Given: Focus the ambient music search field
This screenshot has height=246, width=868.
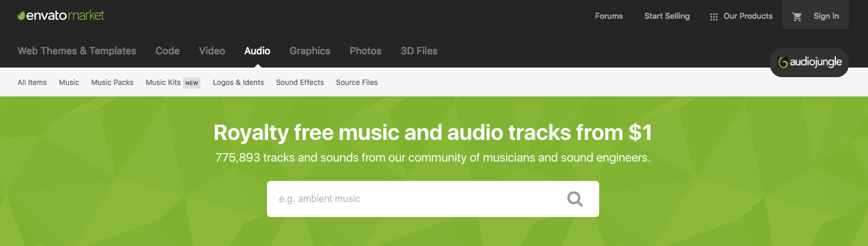Looking at the screenshot, I should [x=433, y=199].
